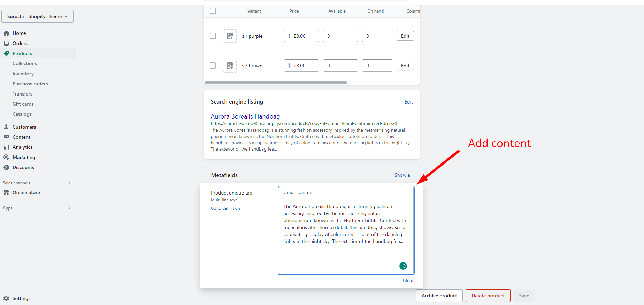Click the Settings gear icon
644x305 pixels.
6,298
